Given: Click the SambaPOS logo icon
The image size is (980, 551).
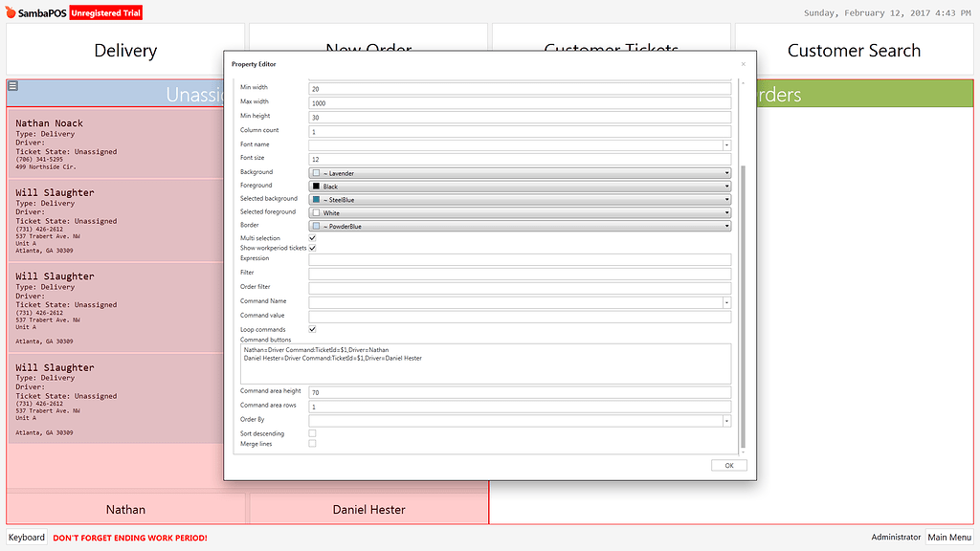Looking at the screenshot, I should pos(11,12).
